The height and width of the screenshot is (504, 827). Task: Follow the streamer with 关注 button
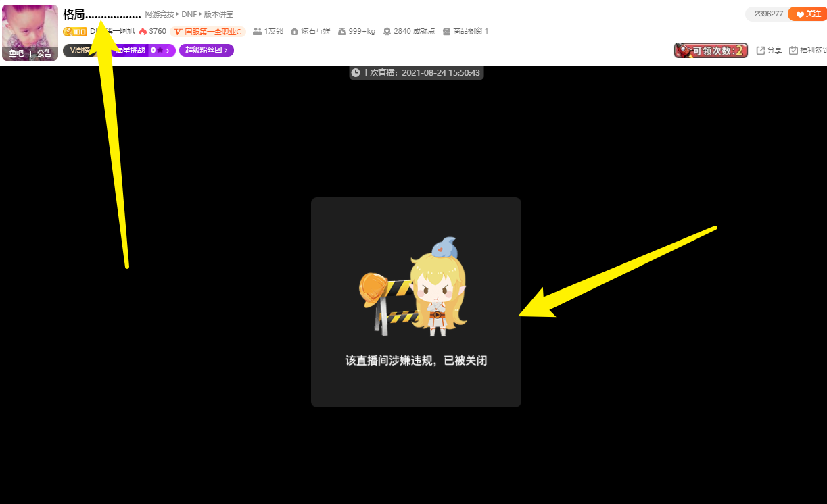point(807,14)
